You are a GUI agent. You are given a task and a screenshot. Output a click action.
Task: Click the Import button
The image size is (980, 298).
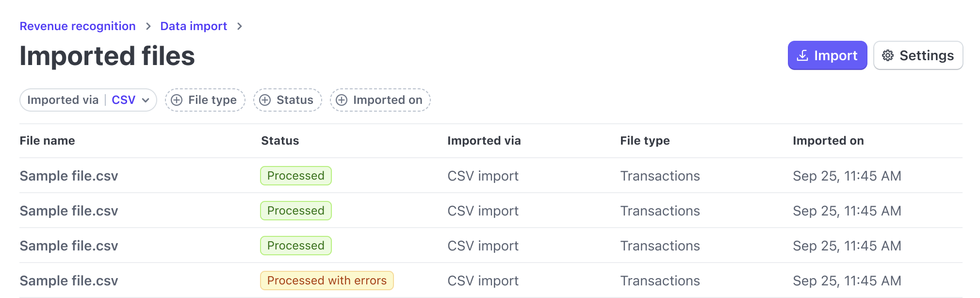pyautogui.click(x=827, y=55)
